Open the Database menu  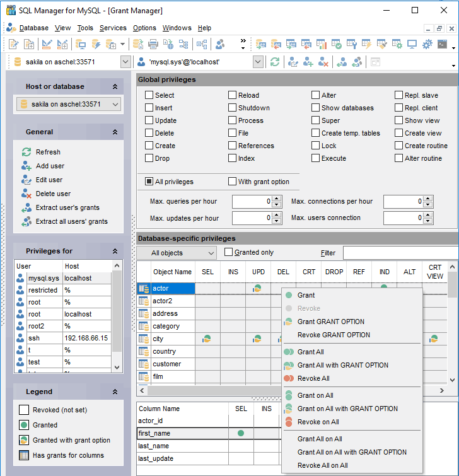click(x=33, y=28)
